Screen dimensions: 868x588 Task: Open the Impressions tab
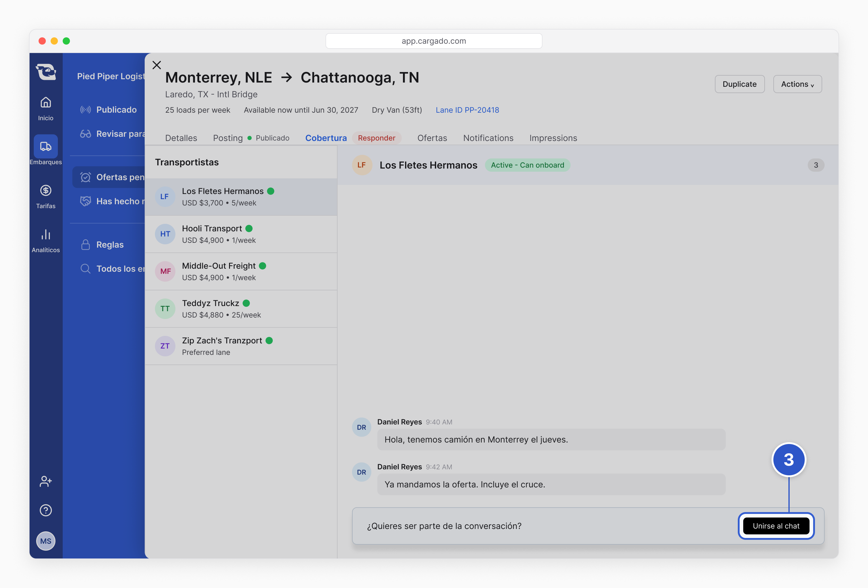(x=553, y=138)
